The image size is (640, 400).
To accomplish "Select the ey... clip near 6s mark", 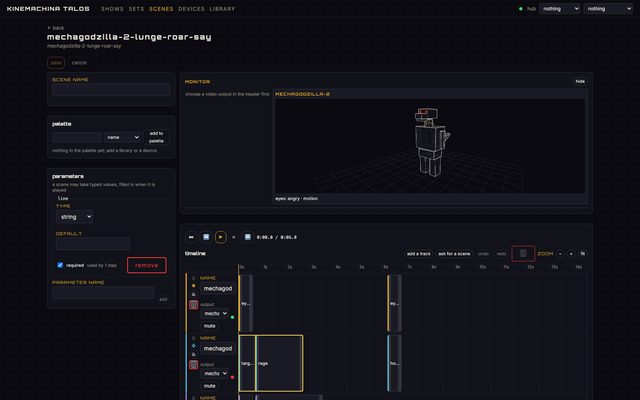I will coord(394,303).
